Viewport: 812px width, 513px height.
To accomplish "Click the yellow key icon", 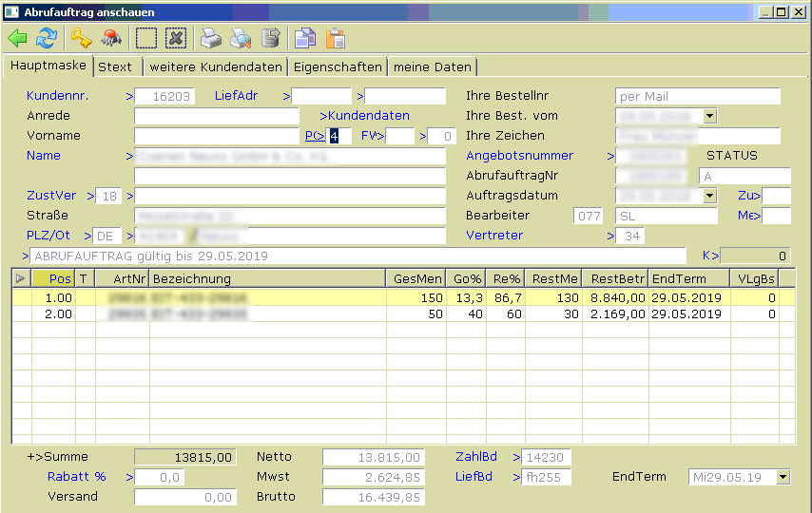I will (82, 38).
